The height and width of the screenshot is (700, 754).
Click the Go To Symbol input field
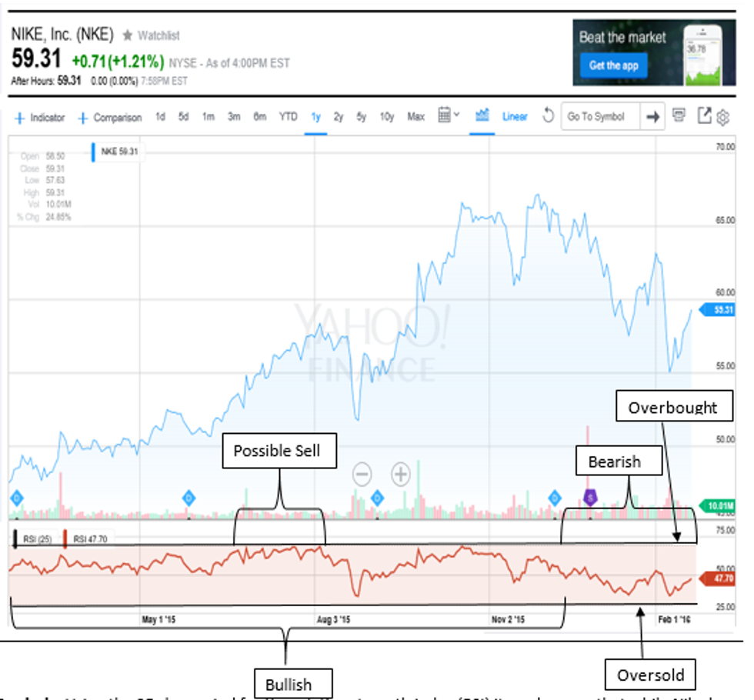(599, 117)
